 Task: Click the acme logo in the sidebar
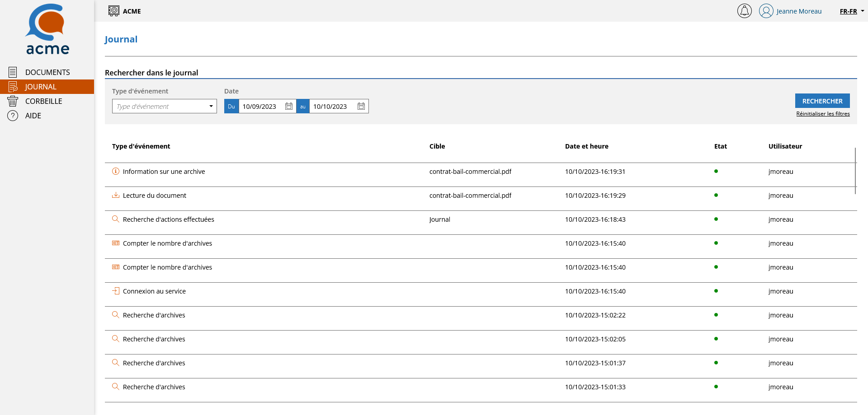pos(47,29)
